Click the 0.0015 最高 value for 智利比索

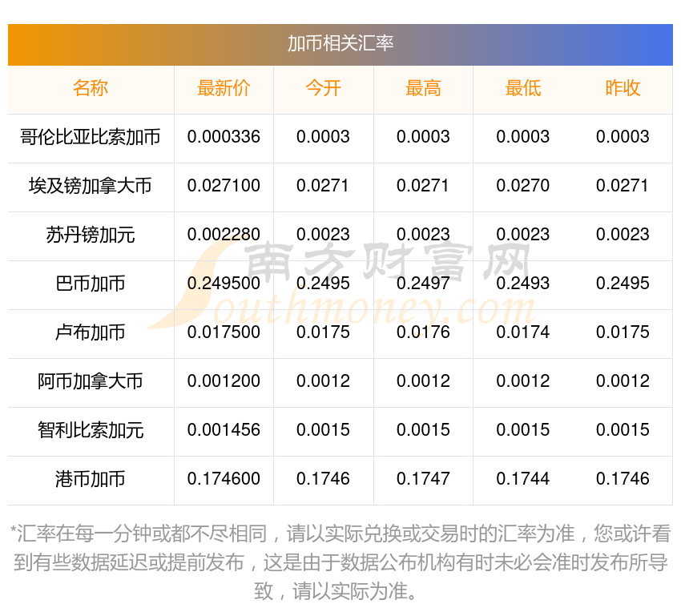coord(423,430)
